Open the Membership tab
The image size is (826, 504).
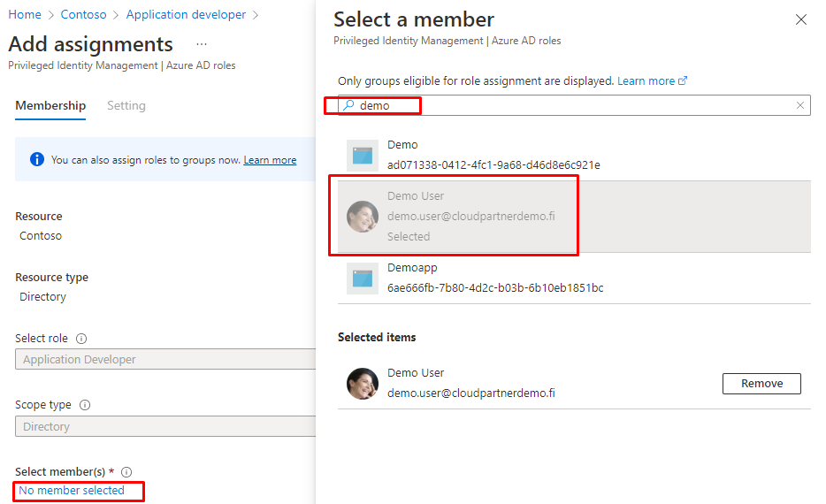click(x=50, y=105)
